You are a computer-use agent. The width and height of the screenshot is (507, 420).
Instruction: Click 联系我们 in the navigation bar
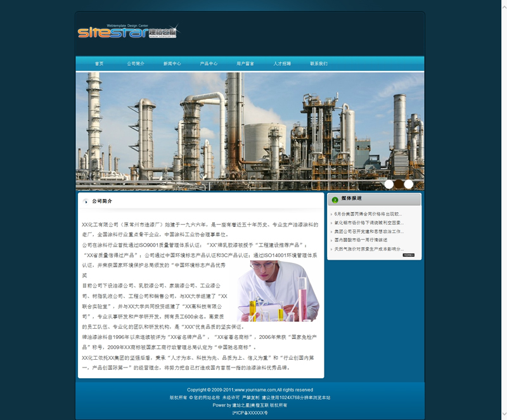coord(319,64)
